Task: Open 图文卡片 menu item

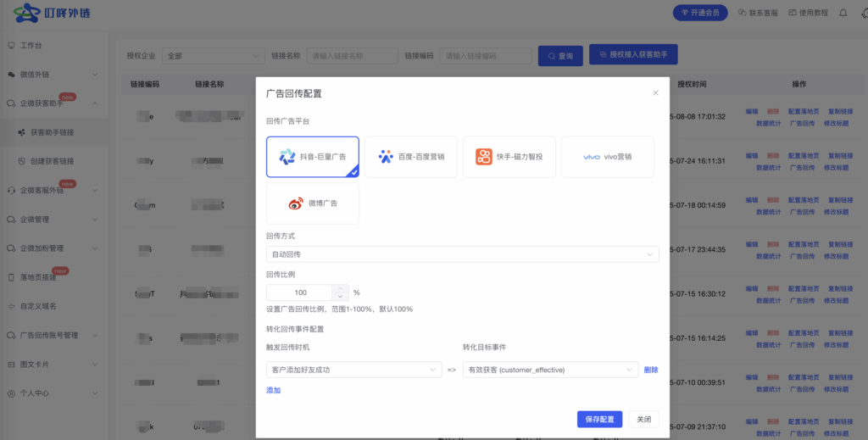Action: tap(53, 365)
